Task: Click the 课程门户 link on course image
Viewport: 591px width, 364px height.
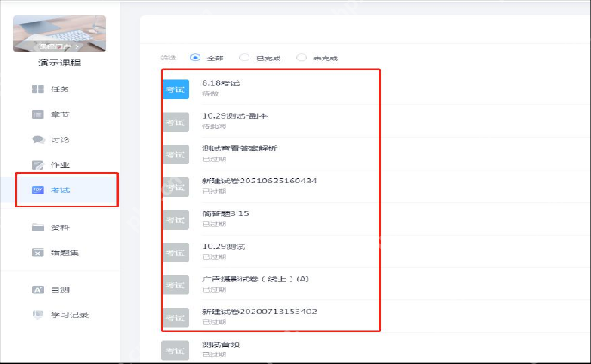Action: (58, 46)
